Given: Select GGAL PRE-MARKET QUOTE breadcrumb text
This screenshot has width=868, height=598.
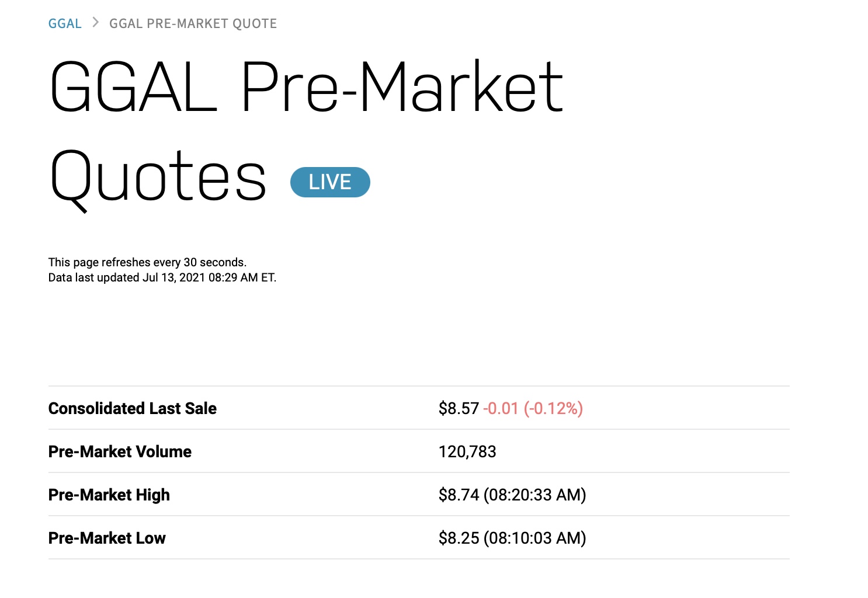Looking at the screenshot, I should pos(193,24).
